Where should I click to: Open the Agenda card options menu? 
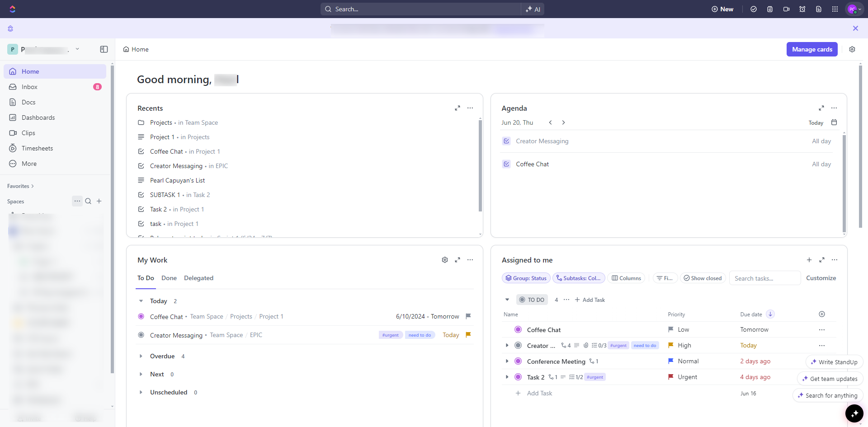tap(834, 108)
